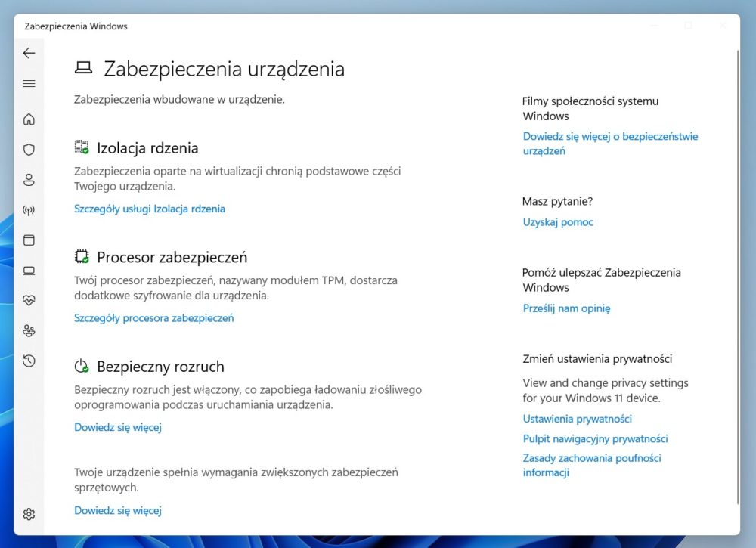
Task: Click Prześlij nam opinię link
Action: pos(566,308)
